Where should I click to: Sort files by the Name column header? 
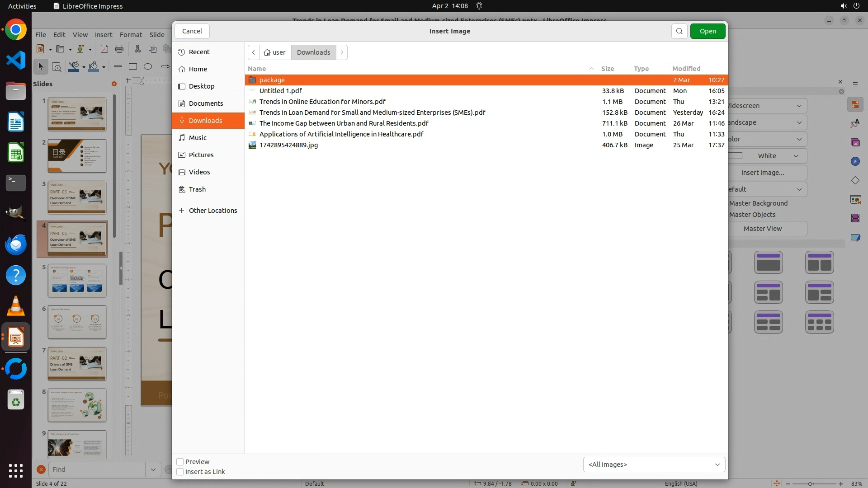coord(257,69)
